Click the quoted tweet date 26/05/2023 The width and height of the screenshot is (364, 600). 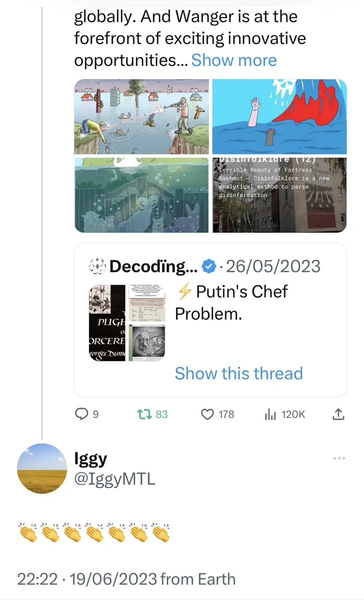tap(273, 266)
